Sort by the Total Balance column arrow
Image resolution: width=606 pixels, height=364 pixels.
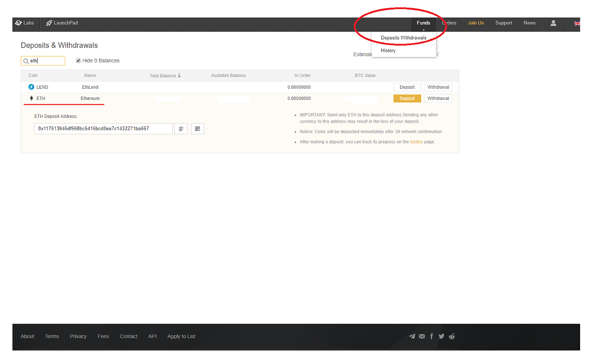[x=179, y=75]
